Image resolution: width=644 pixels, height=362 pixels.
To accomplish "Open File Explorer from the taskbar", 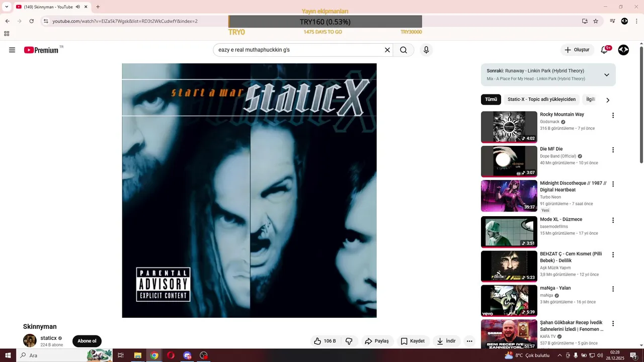I will click(137, 355).
